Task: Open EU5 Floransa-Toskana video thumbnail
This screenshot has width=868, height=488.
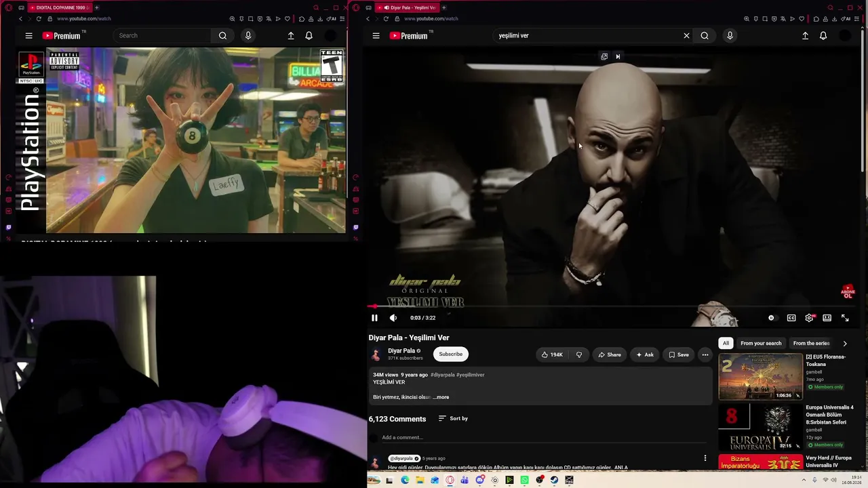Action: coord(760,377)
